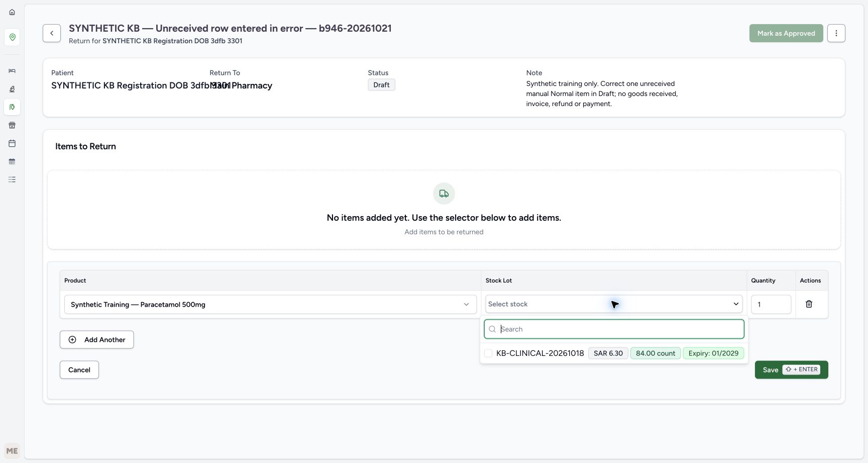Open the microscope lab sidebar icon

12,89
